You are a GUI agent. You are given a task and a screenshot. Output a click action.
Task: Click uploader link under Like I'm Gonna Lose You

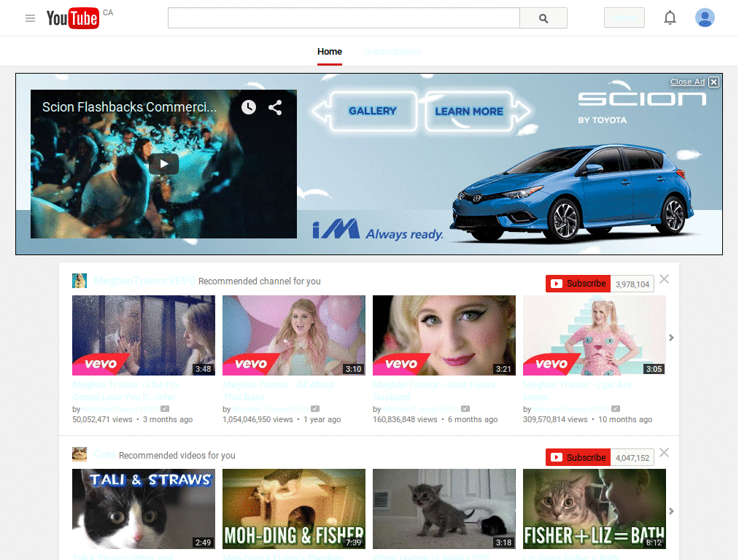tap(120, 409)
